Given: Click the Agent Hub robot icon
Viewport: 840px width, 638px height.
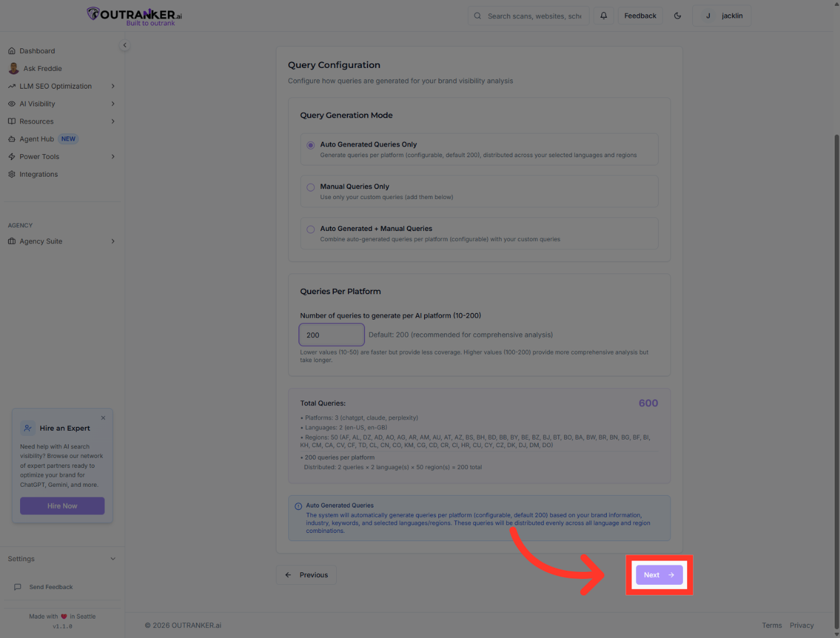Looking at the screenshot, I should pyautogui.click(x=12, y=139).
